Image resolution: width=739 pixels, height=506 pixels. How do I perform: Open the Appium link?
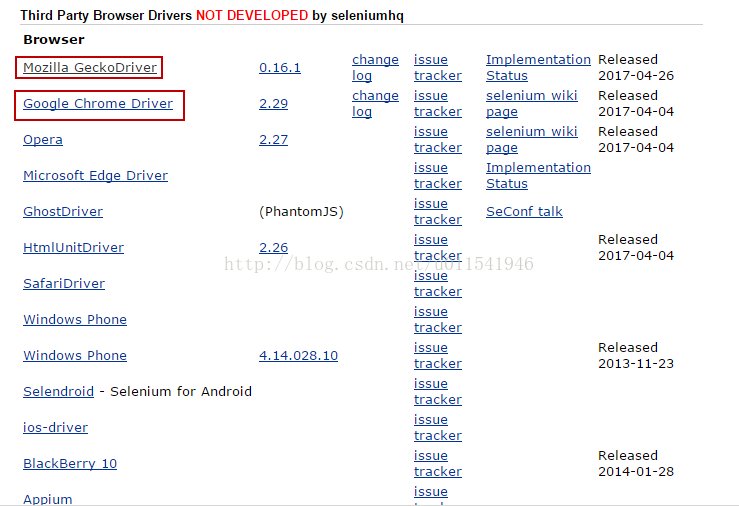click(x=48, y=499)
